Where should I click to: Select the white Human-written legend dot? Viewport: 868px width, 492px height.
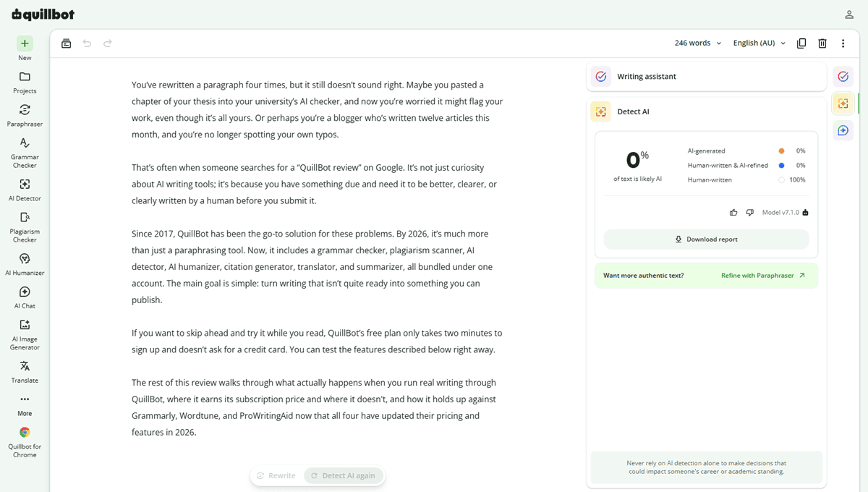coord(781,180)
